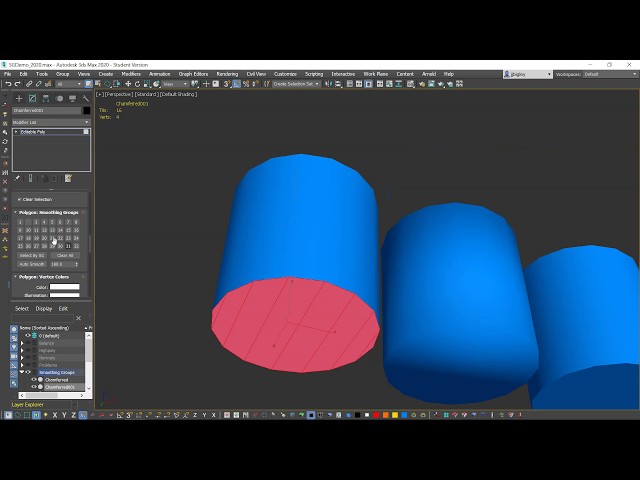Select the Unlink Selection icon

39,84
